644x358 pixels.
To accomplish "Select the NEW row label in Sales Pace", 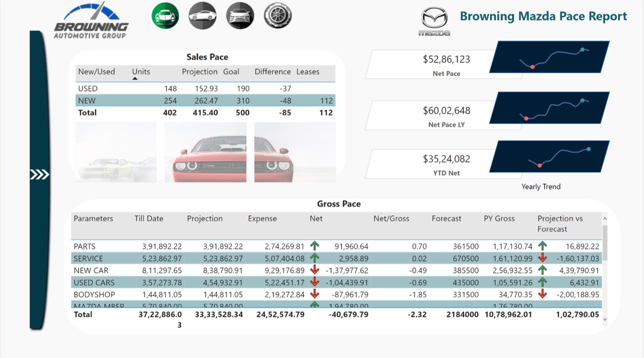I will click(87, 100).
